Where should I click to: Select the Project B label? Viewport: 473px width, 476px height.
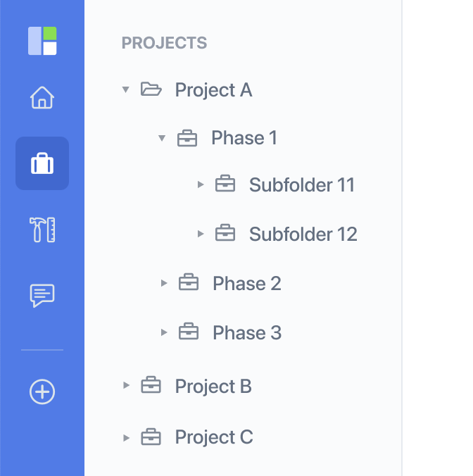pos(213,386)
